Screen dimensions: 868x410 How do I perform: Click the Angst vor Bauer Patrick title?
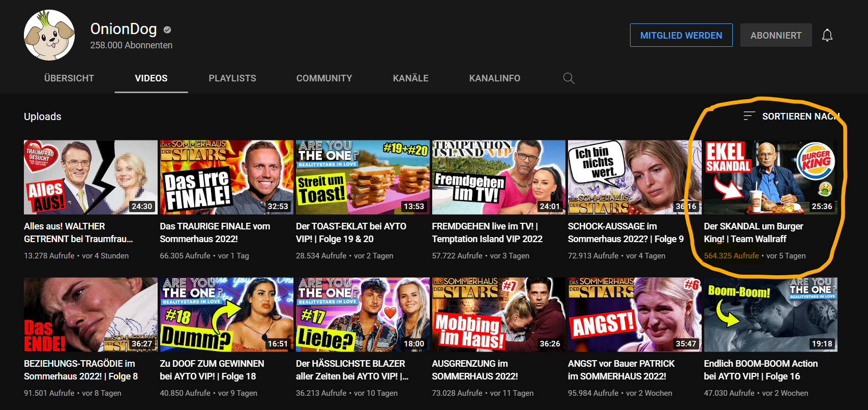tap(621, 370)
